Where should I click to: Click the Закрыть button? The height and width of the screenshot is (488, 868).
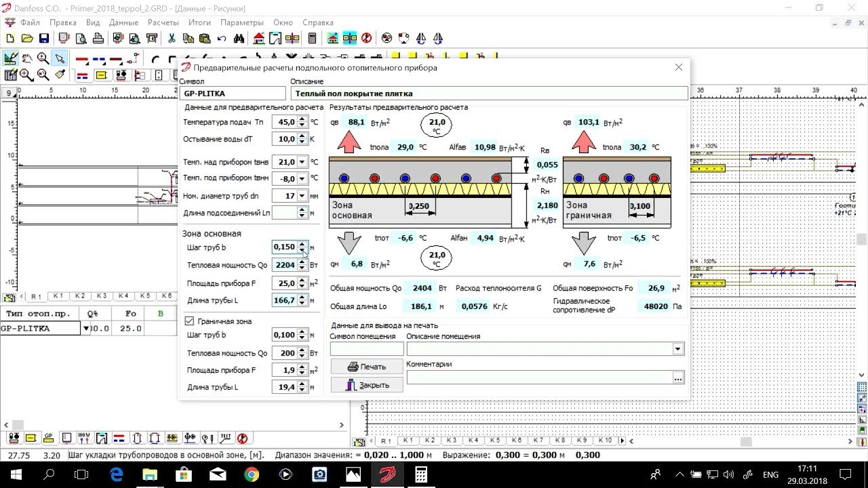(x=367, y=385)
